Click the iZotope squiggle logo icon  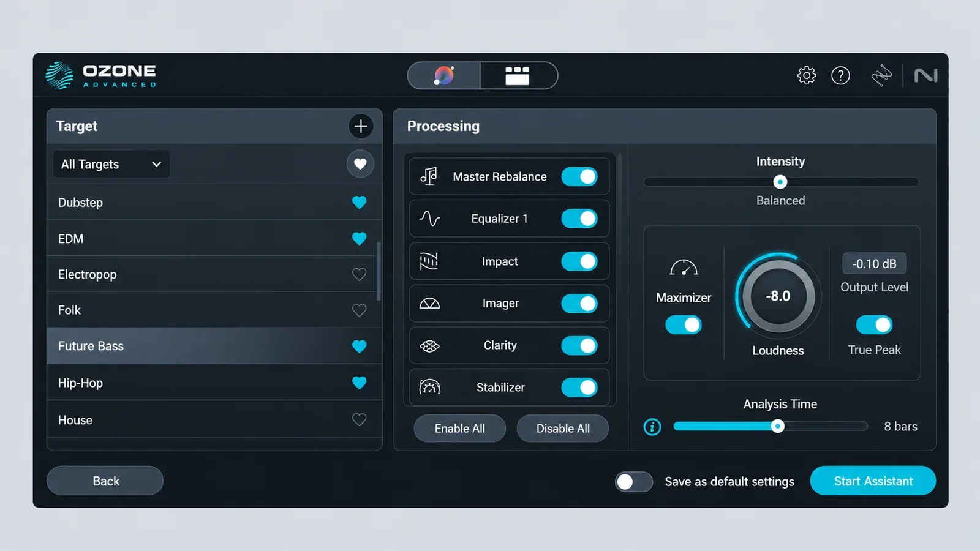click(x=881, y=75)
